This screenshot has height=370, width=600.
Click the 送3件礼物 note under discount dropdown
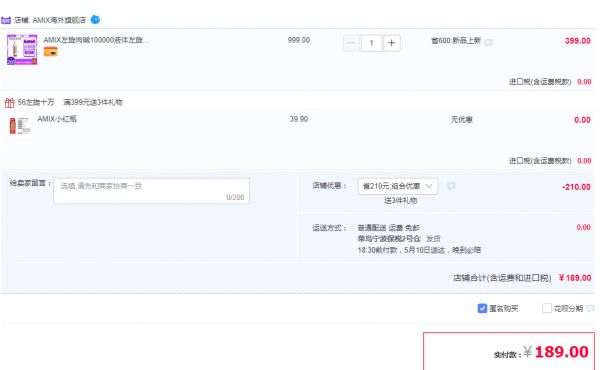(401, 200)
